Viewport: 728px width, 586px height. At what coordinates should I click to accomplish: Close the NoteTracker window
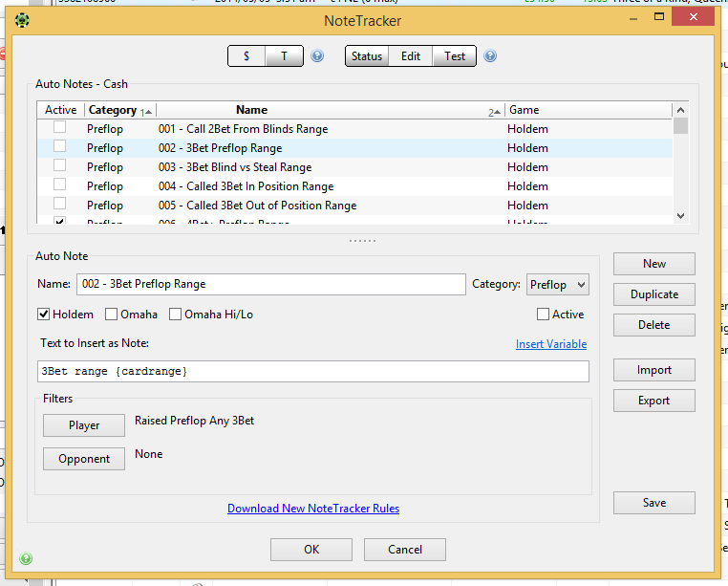coord(693,17)
